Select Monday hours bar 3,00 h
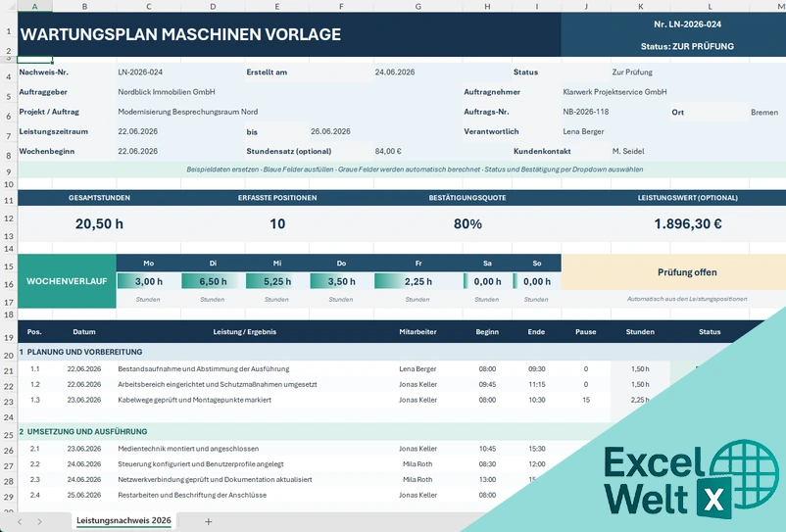The height and width of the screenshot is (532, 786). point(148,281)
